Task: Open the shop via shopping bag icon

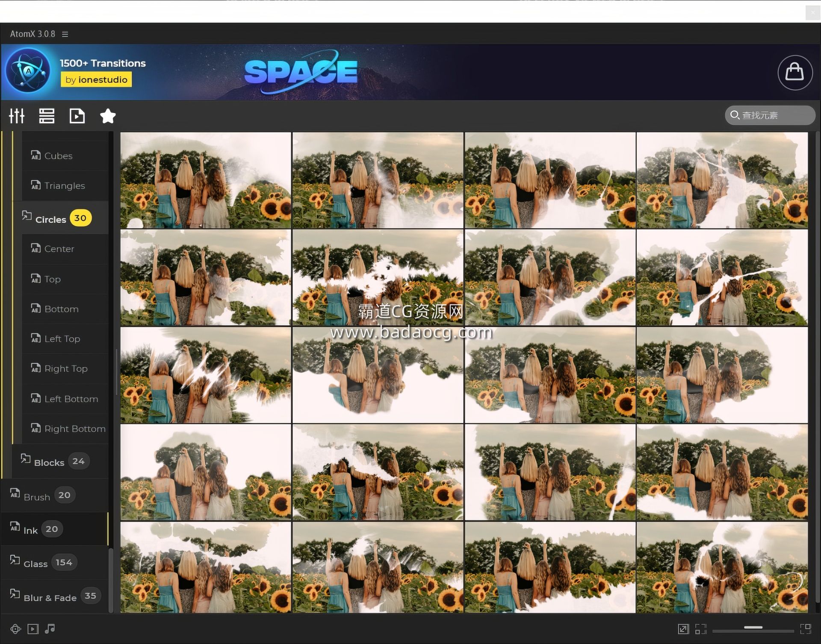Action: click(794, 72)
